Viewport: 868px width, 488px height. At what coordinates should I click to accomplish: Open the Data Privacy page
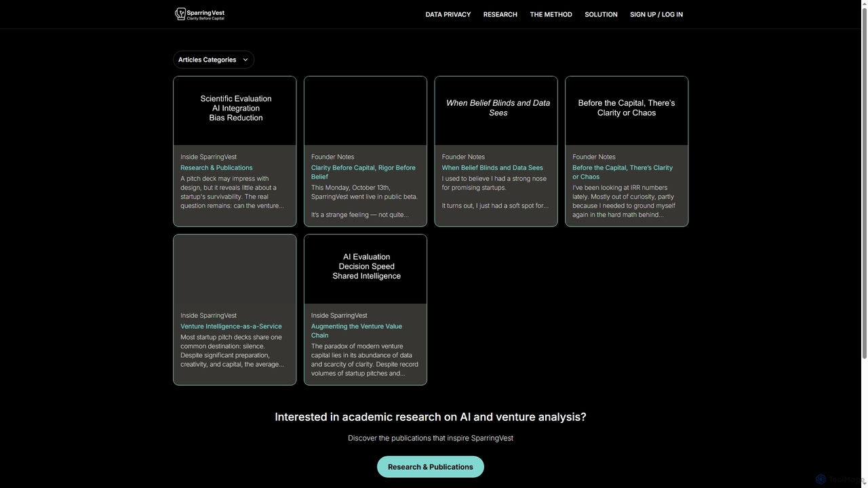pos(448,14)
